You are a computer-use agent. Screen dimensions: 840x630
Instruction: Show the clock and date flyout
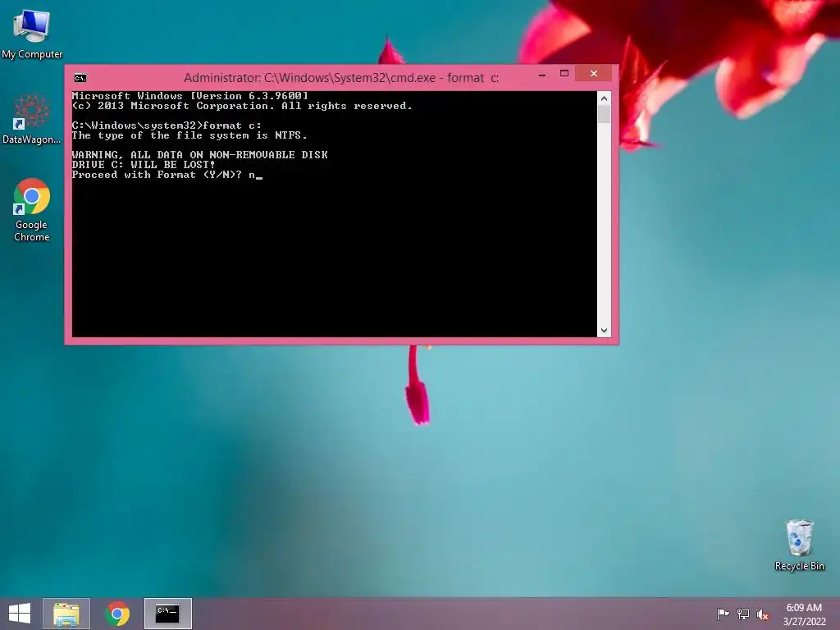(804, 614)
